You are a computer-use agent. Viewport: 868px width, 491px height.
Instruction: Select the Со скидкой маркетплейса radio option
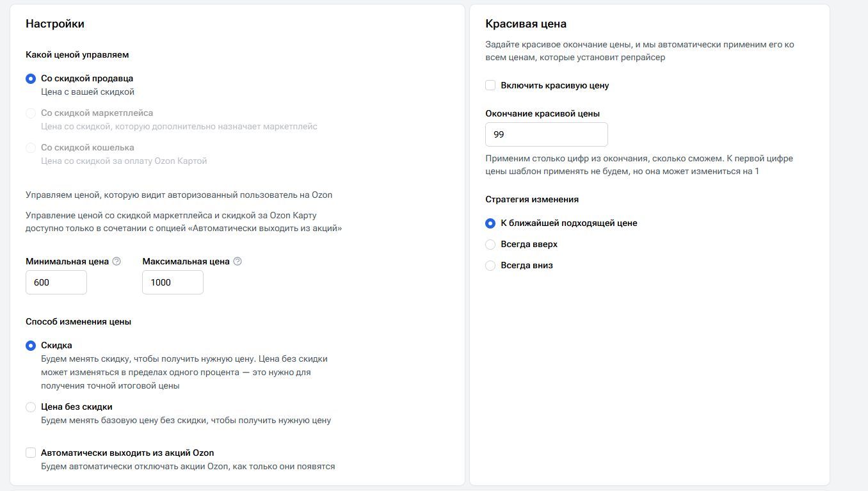tap(31, 113)
